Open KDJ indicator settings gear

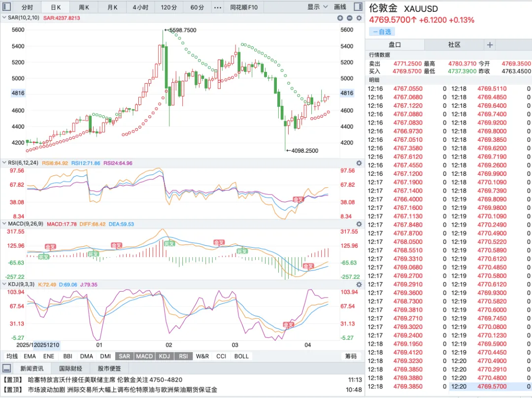(x=359, y=285)
